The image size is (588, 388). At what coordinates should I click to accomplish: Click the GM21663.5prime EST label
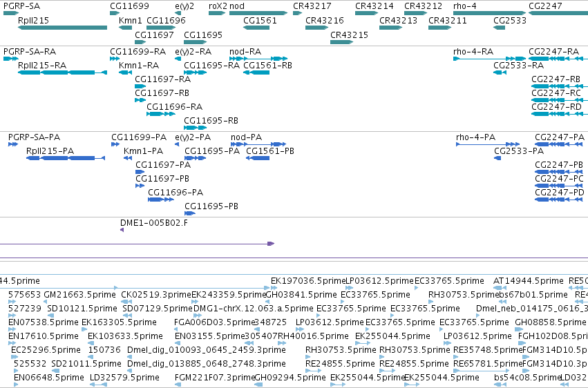click(79, 295)
